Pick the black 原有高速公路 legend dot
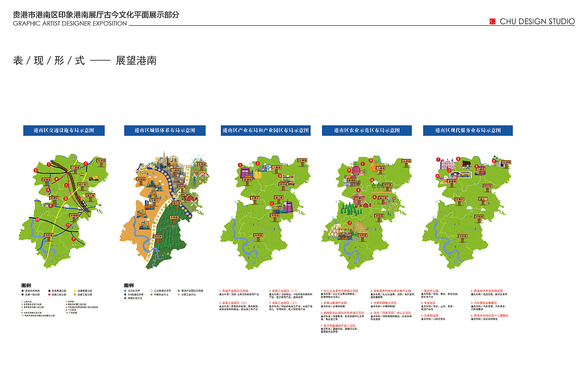The image size is (588, 385). tap(50, 290)
